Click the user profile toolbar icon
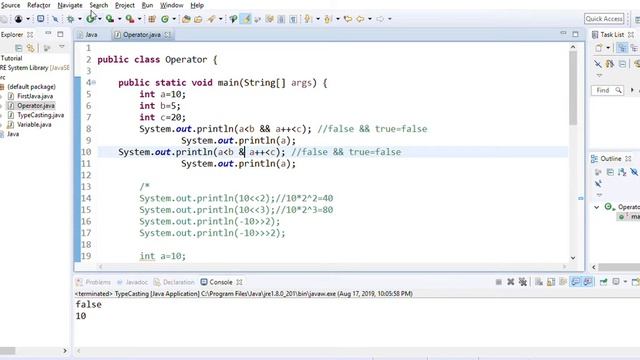This screenshot has width=640, height=360. [18, 19]
